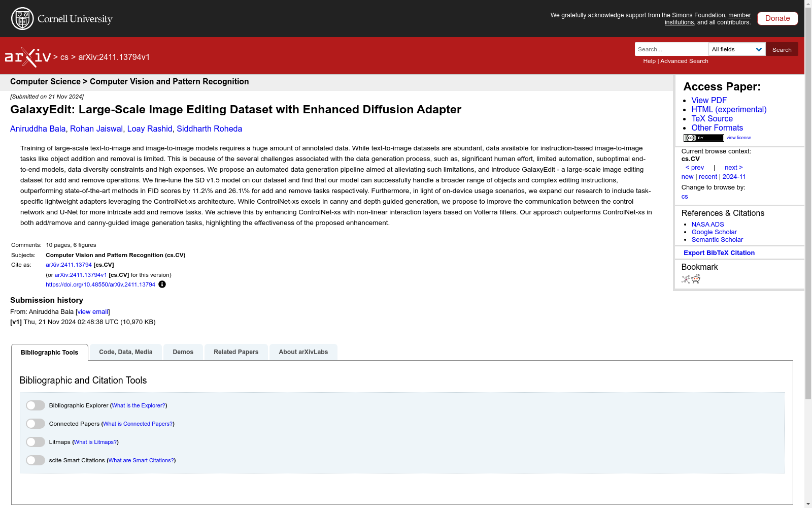Open the arXiv:2411.13794 cite link
This screenshot has height=508, width=812.
(x=69, y=265)
